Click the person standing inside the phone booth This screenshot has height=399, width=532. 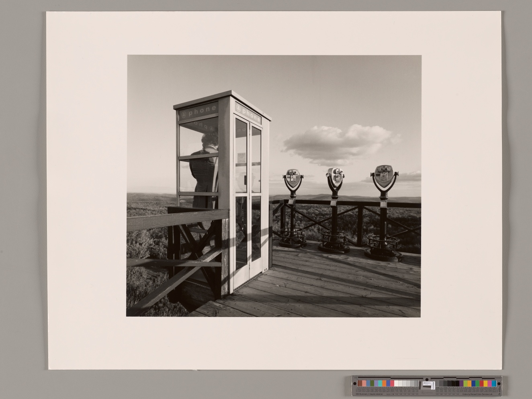coord(204,173)
